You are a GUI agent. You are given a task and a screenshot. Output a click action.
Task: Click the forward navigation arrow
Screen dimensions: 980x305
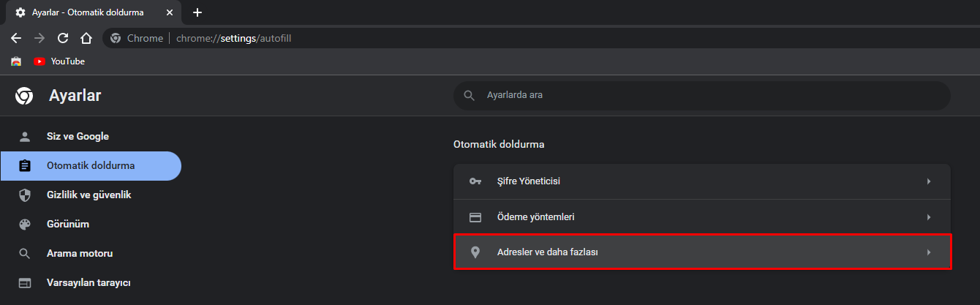pyautogui.click(x=39, y=38)
